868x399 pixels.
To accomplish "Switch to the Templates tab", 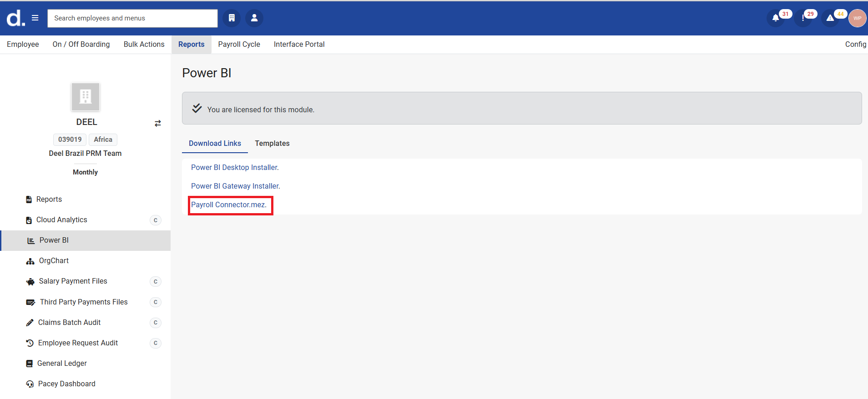I will [x=272, y=143].
